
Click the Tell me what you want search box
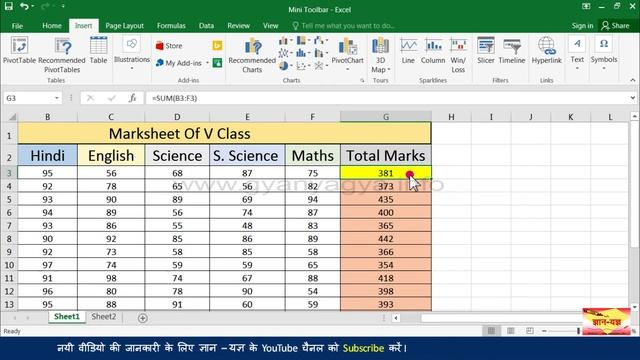tap(344, 26)
